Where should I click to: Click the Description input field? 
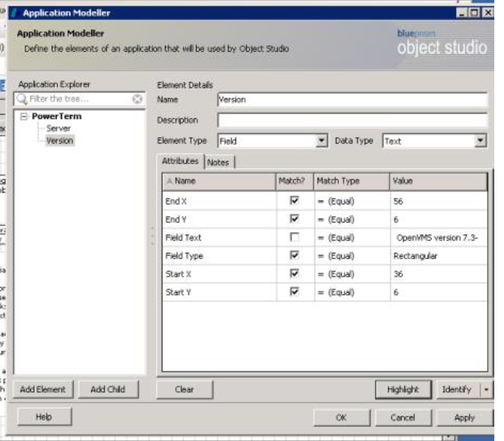[x=353, y=120]
